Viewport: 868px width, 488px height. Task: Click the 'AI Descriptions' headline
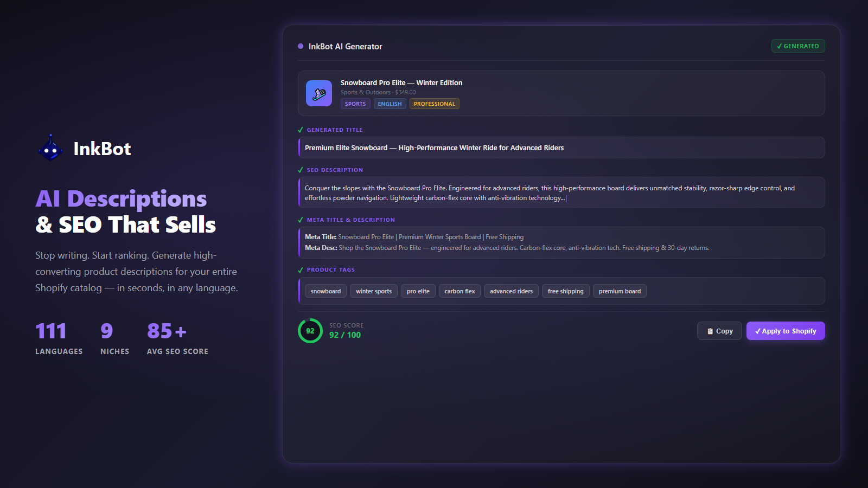(x=121, y=199)
